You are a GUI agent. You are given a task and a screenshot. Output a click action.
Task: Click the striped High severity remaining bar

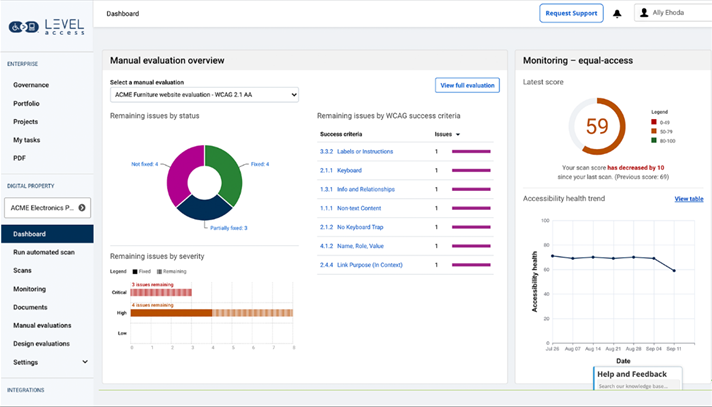point(252,313)
